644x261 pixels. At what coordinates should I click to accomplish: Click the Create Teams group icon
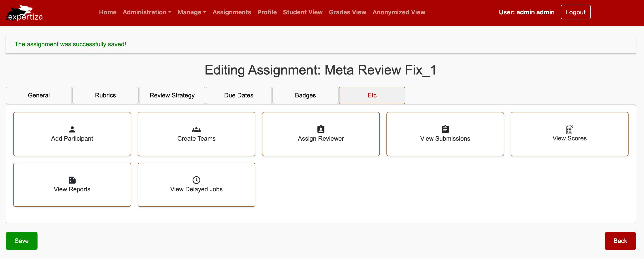196,129
